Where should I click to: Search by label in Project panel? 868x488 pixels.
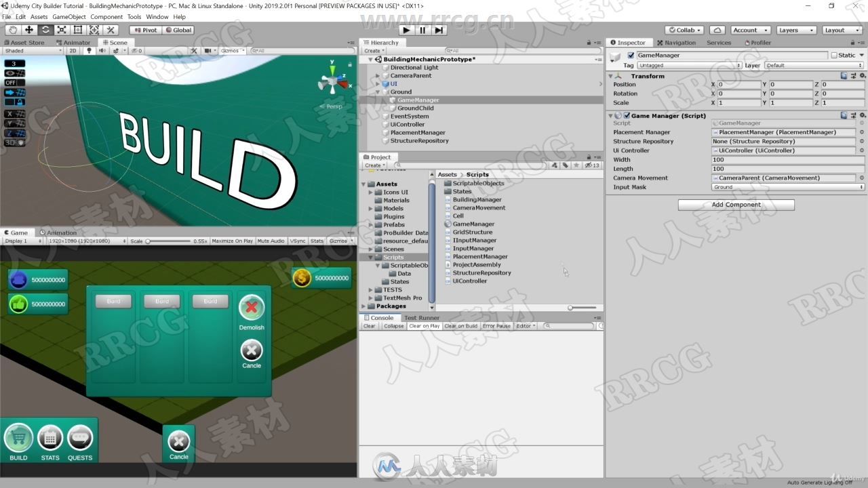pos(565,165)
